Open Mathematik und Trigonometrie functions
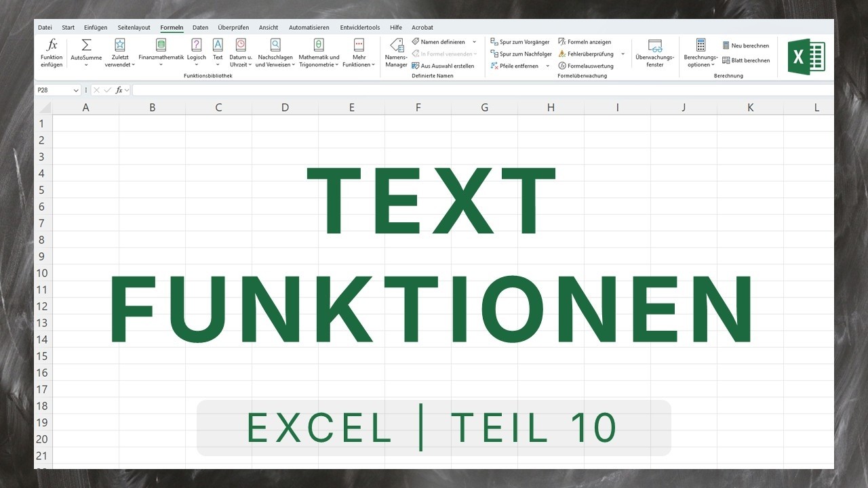This screenshot has height=488, width=868. click(319, 53)
